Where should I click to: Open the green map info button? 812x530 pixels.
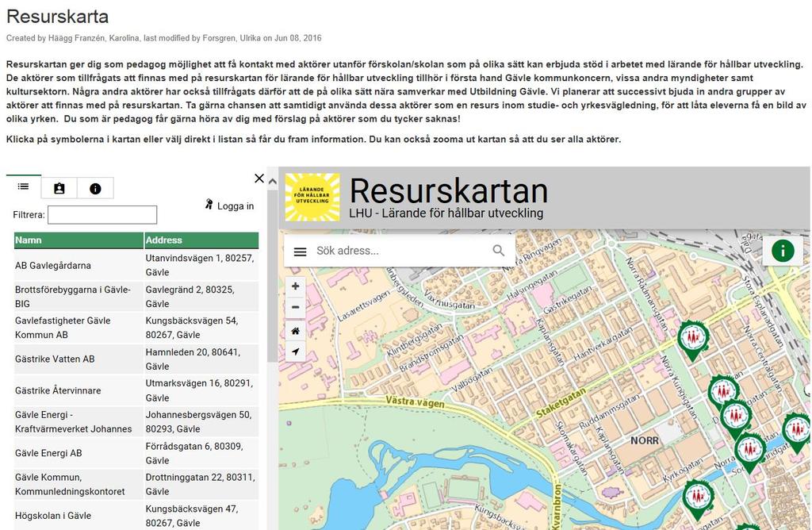[x=783, y=251]
